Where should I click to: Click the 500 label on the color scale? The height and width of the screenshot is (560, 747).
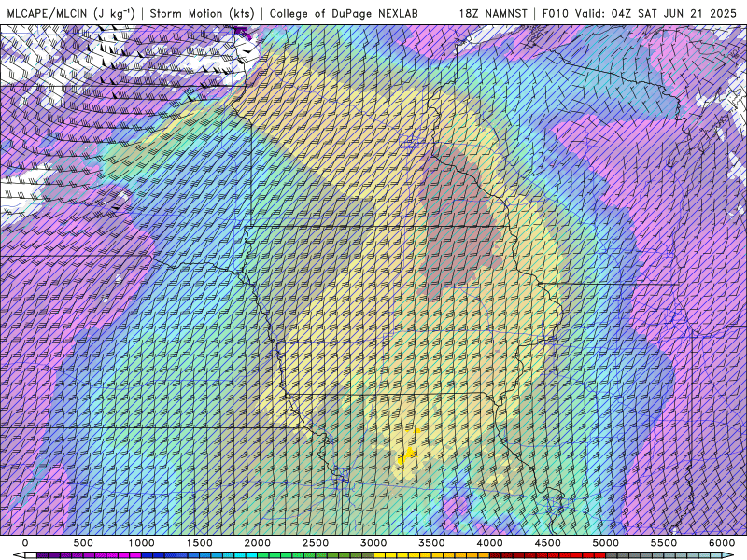tap(83, 543)
